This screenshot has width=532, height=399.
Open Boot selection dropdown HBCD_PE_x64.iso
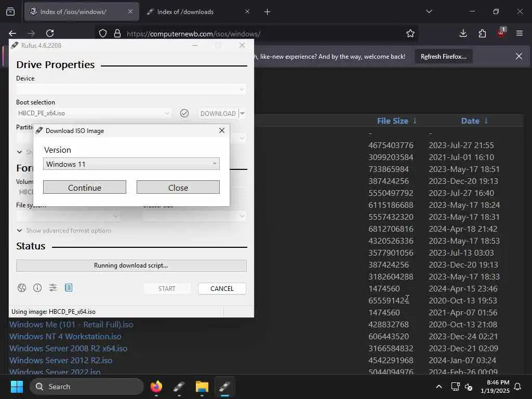94,113
